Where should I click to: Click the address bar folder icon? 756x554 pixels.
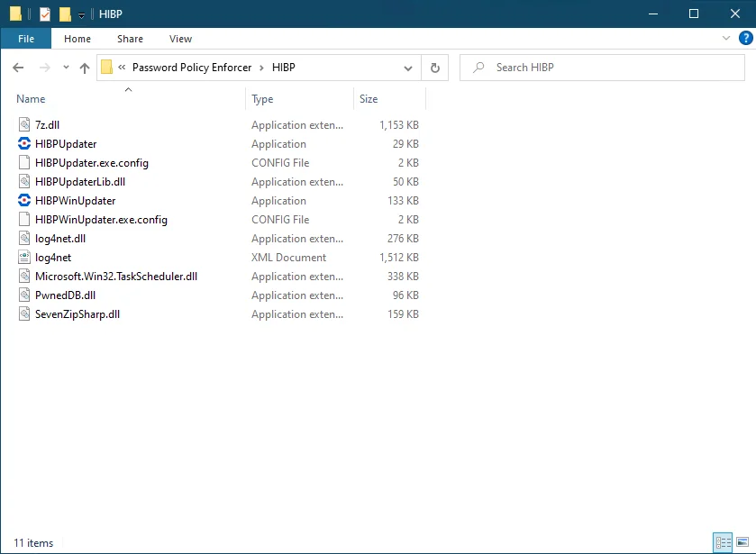click(107, 67)
